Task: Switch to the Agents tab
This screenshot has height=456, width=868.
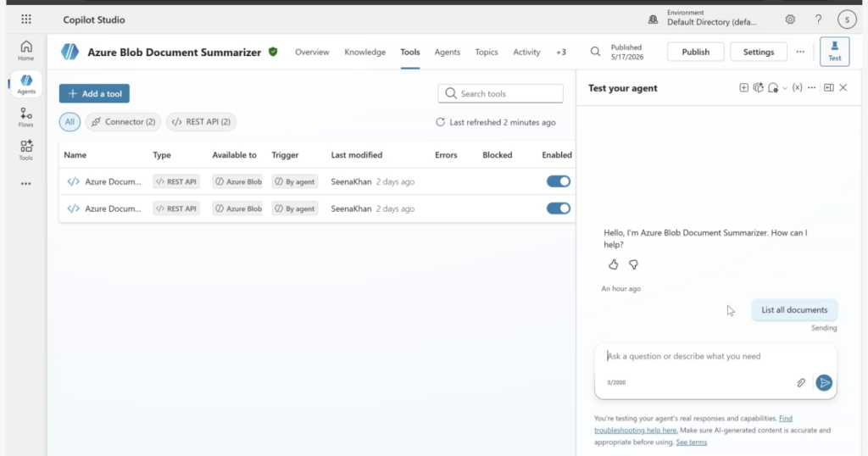Action: (448, 52)
